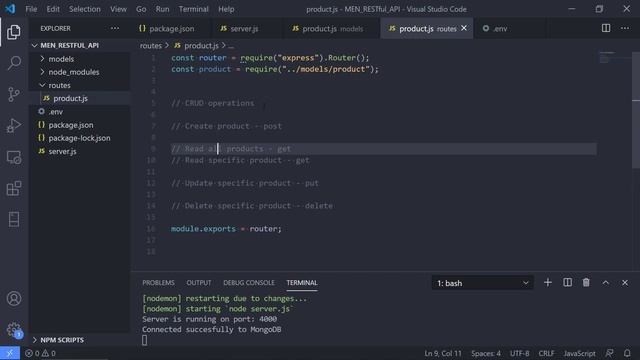Switch to the server.js editor tab
The width and height of the screenshot is (640, 360).
(x=247, y=29)
